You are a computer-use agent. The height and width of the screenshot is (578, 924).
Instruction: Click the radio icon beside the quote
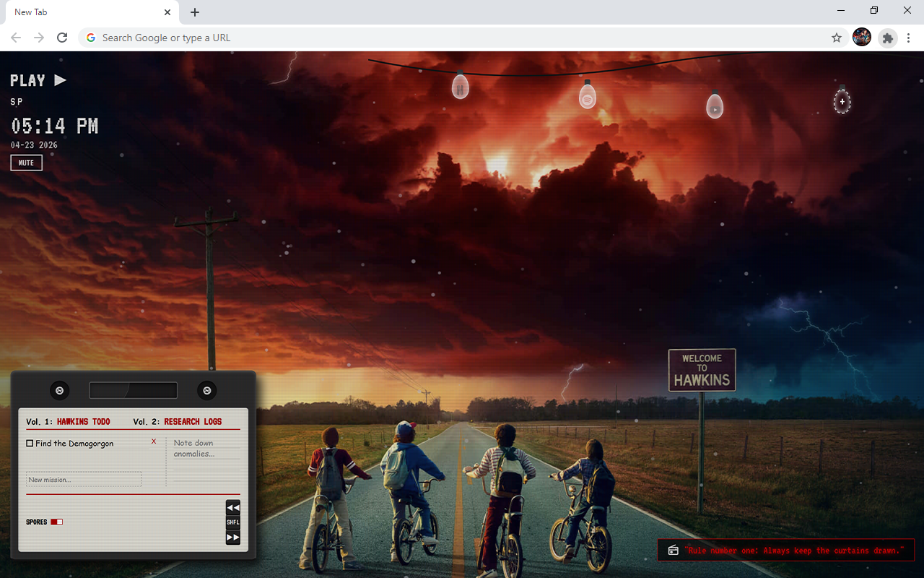[x=673, y=551]
